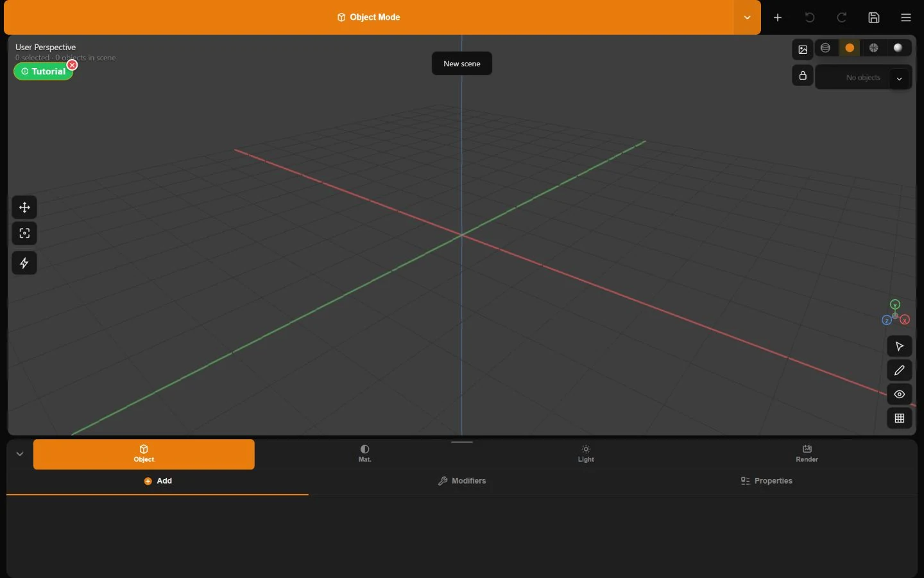This screenshot has width=924, height=578.
Task: Click the image overlay icon
Action: click(803, 49)
